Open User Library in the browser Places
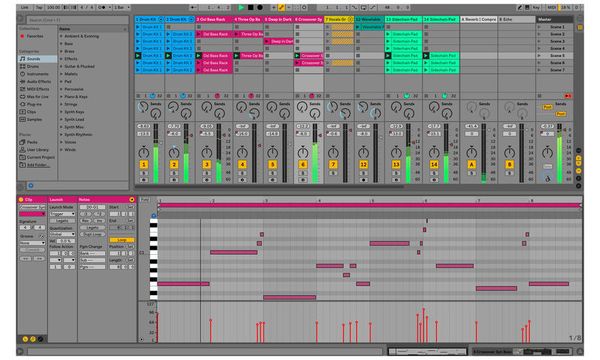The width and height of the screenshot is (600, 360). coord(38,150)
